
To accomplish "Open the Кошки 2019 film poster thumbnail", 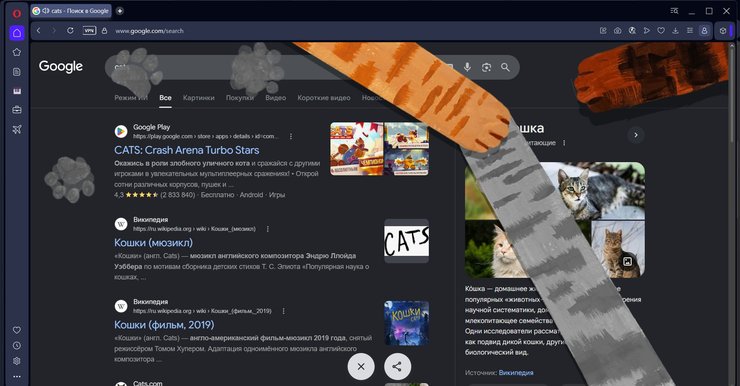I will (406, 323).
